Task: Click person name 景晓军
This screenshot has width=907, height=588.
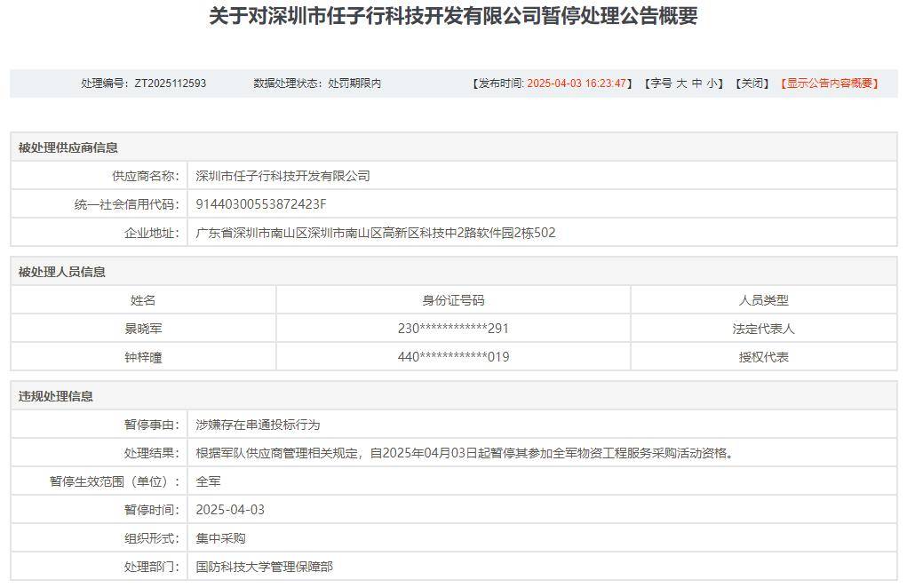Action: (x=143, y=329)
